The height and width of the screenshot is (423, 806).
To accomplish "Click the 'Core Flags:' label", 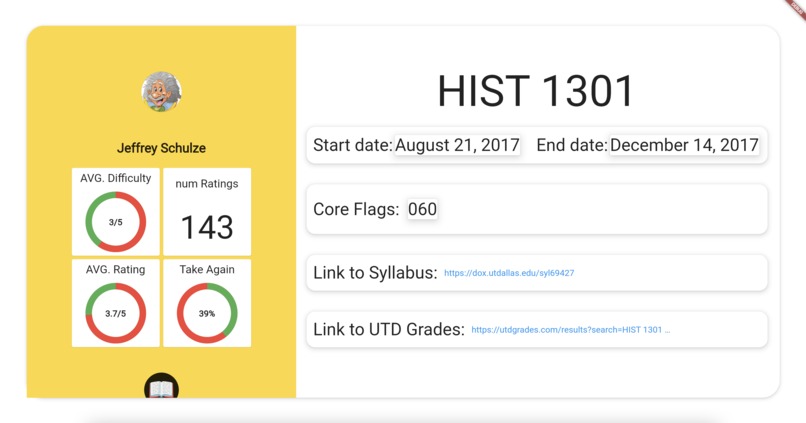I will pos(356,209).
